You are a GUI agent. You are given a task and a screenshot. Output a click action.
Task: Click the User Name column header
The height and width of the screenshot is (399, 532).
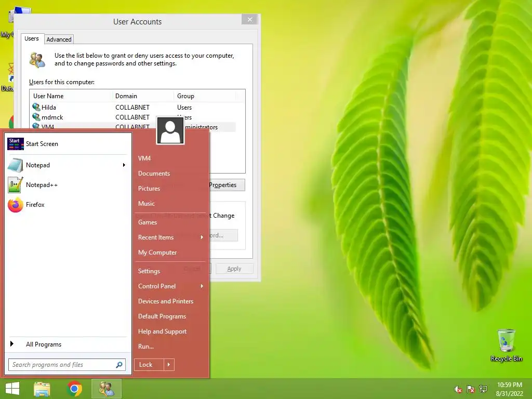coord(71,96)
